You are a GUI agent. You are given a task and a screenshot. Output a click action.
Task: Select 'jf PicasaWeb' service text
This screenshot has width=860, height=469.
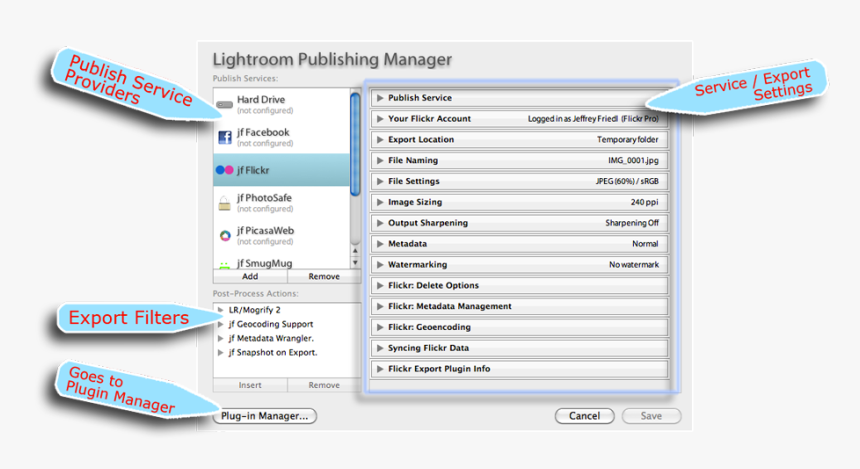265,230
